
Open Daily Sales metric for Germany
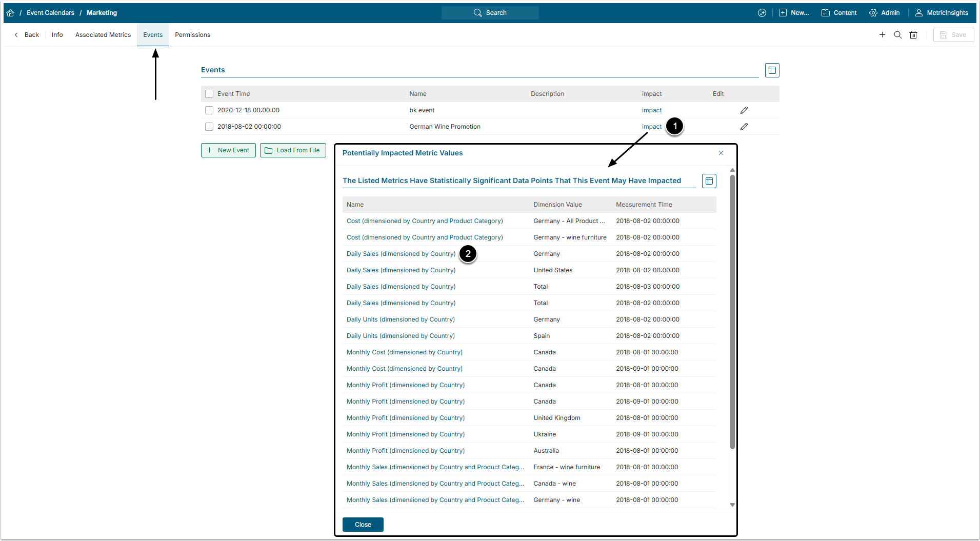pyautogui.click(x=401, y=254)
